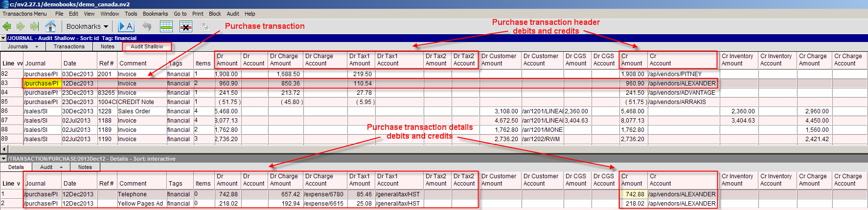Click the skip-to-end green arrow icon
This screenshot has height=210, width=868.
click(x=34, y=26)
